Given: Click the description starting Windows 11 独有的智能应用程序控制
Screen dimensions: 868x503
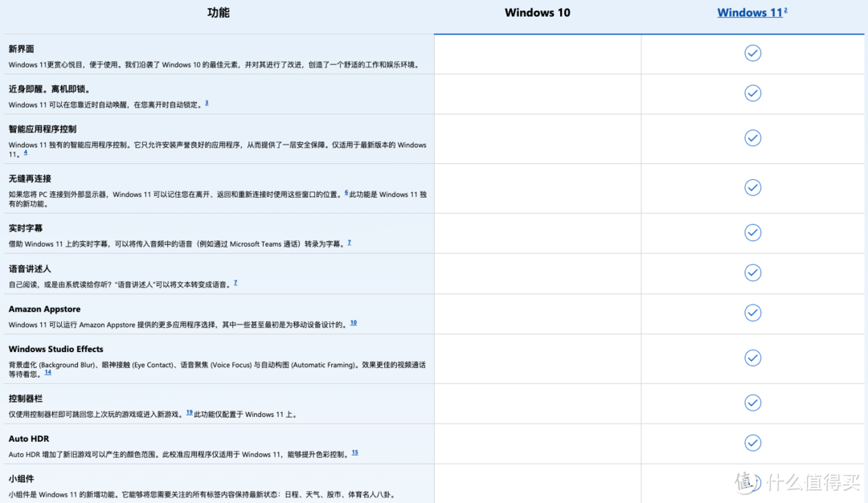Looking at the screenshot, I should 218,149.
